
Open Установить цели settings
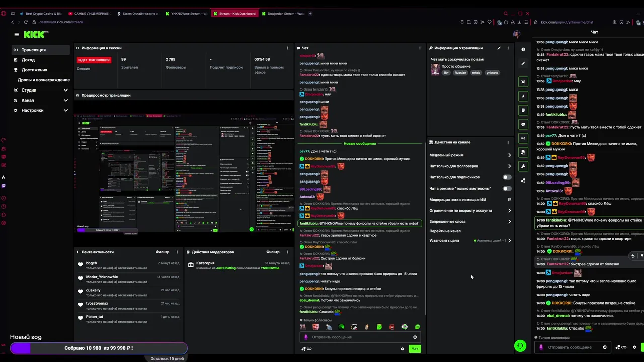tap(470, 241)
